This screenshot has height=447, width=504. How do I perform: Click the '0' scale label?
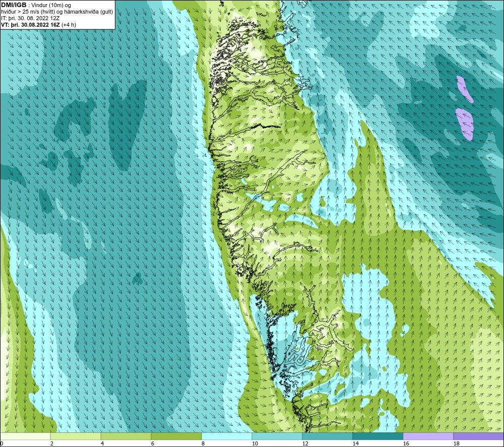(2, 443)
